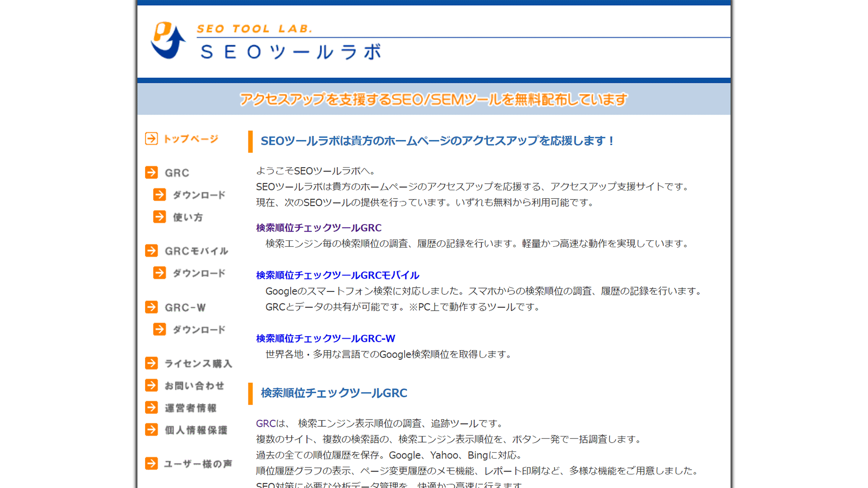Click the line 過去の全ての順位履歴を保存。Google、Yahoo、Bingに対応。

tap(389, 455)
